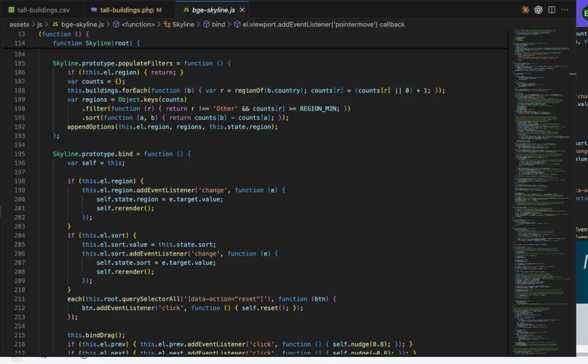Select the <function> breadcrumb symbol

(x=138, y=24)
